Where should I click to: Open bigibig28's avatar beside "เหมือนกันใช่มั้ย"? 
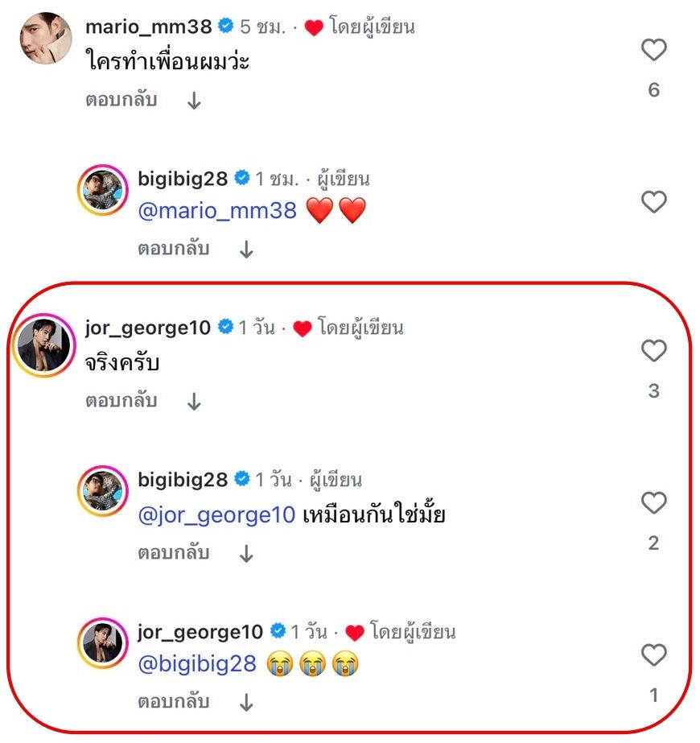(x=102, y=492)
